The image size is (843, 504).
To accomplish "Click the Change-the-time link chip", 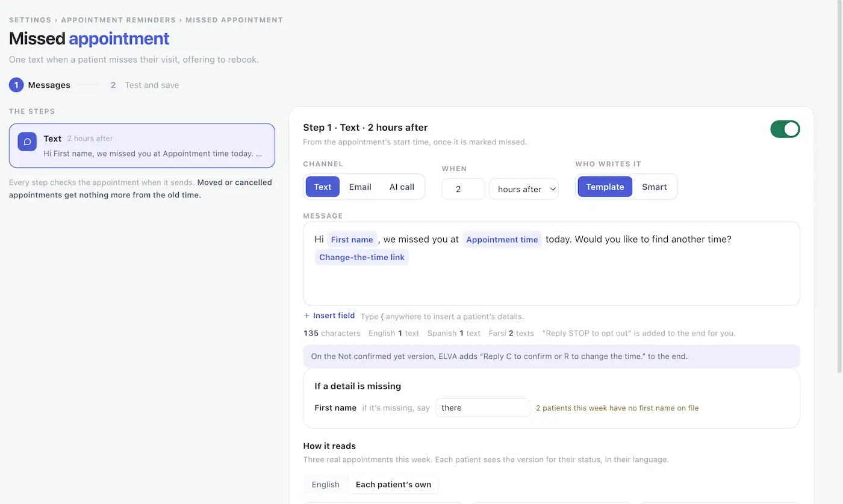I will [362, 257].
